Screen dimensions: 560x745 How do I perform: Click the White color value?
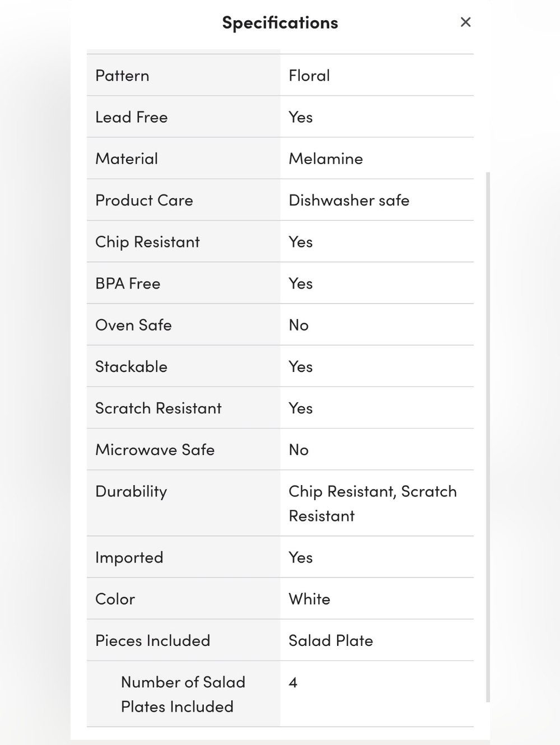[309, 599]
